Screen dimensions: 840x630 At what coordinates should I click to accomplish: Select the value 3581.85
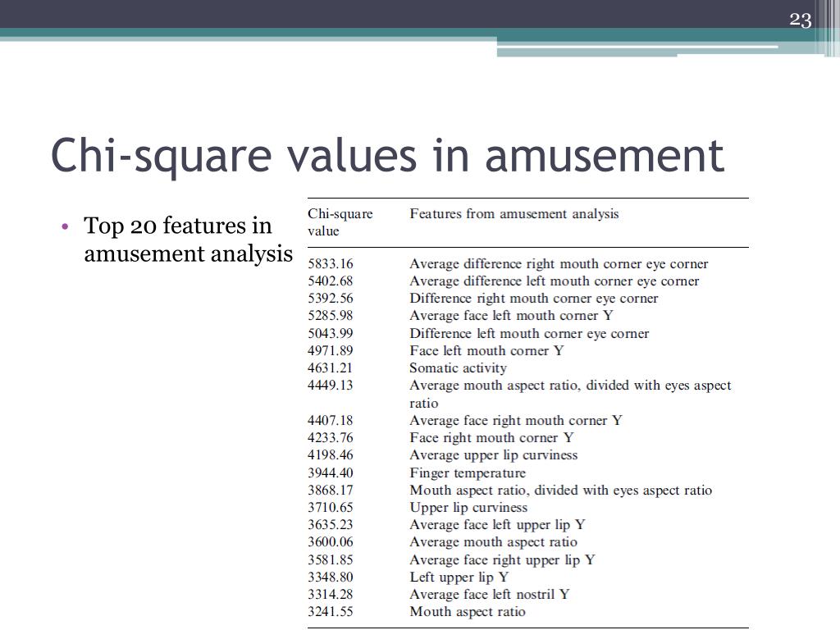tap(331, 559)
